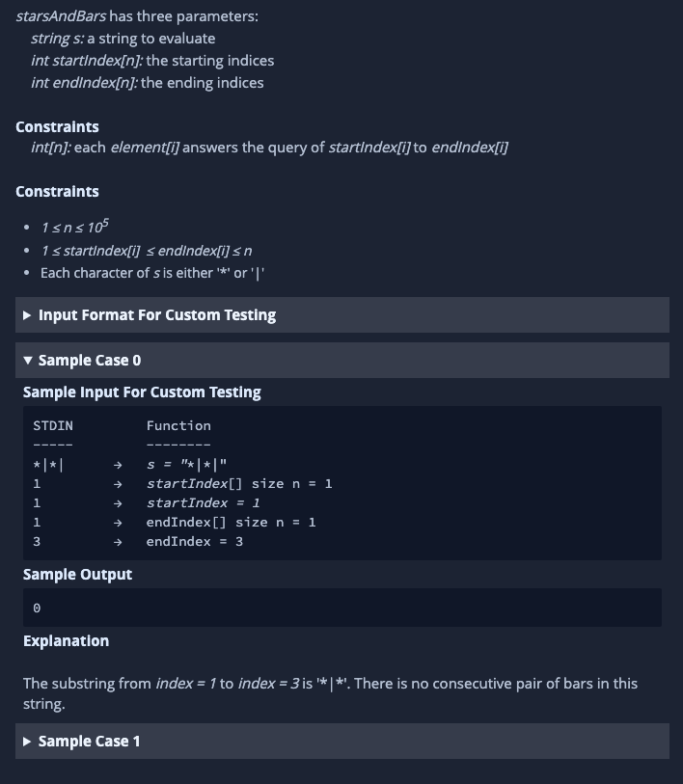Select the first Constraints heading
This screenshot has height=784, width=683.
57,127
